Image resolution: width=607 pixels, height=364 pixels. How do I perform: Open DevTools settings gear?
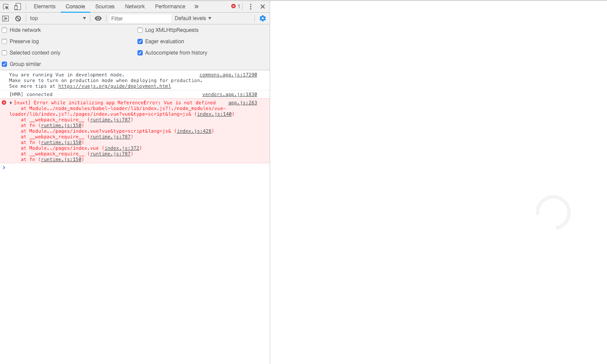coord(262,18)
